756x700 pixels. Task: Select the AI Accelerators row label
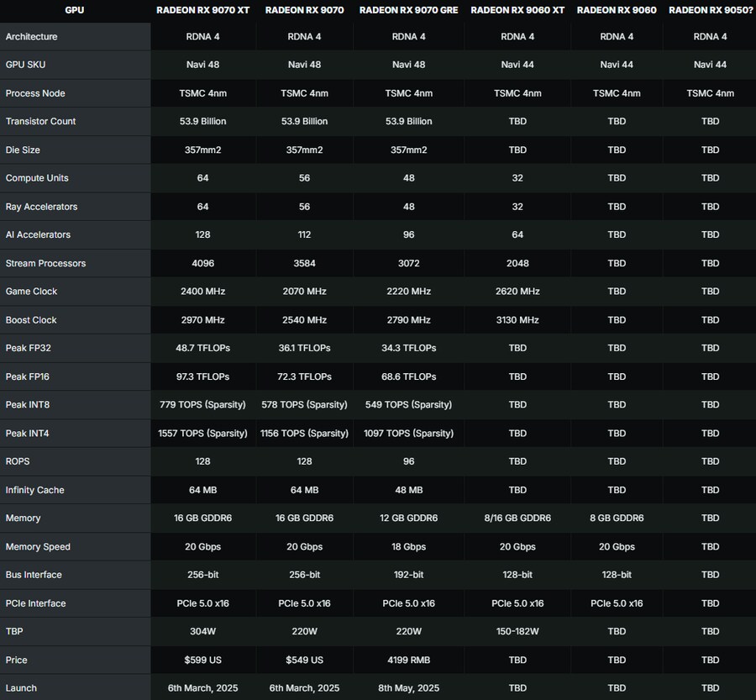(38, 234)
